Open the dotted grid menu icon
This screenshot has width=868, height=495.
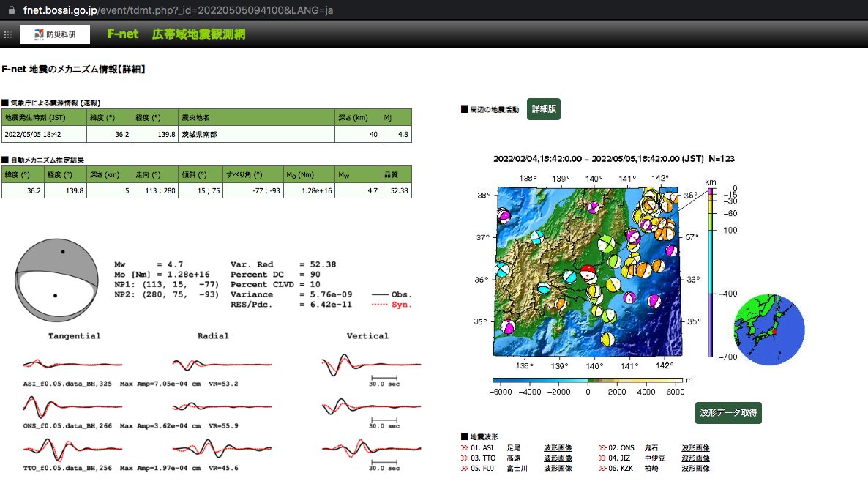8,34
